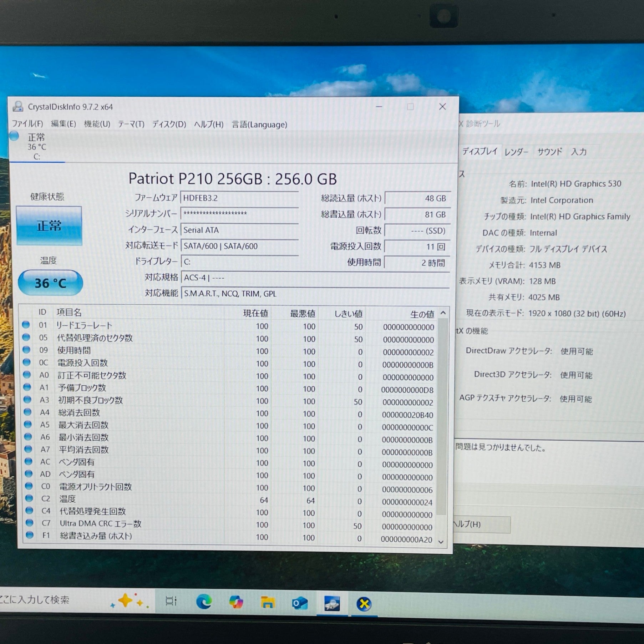Switch to the レンダー tab

click(x=516, y=152)
